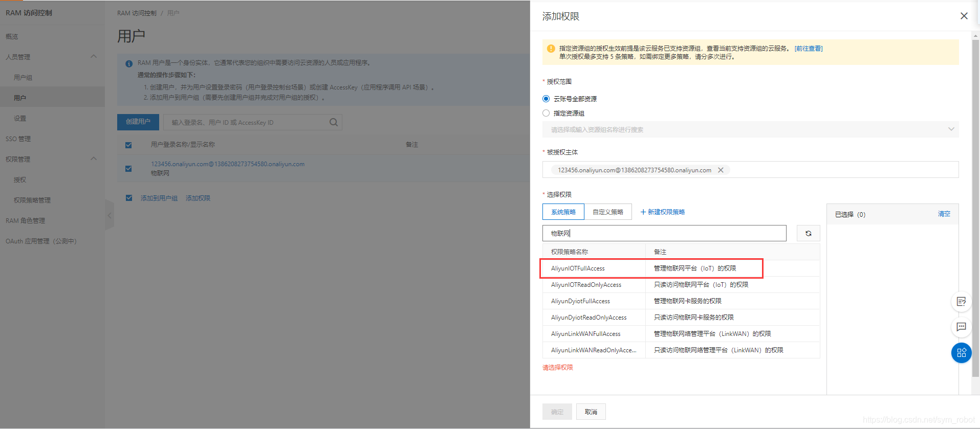The width and height of the screenshot is (980, 429).
Task: Click the policy search field containing 物联网
Action: pyautogui.click(x=664, y=233)
